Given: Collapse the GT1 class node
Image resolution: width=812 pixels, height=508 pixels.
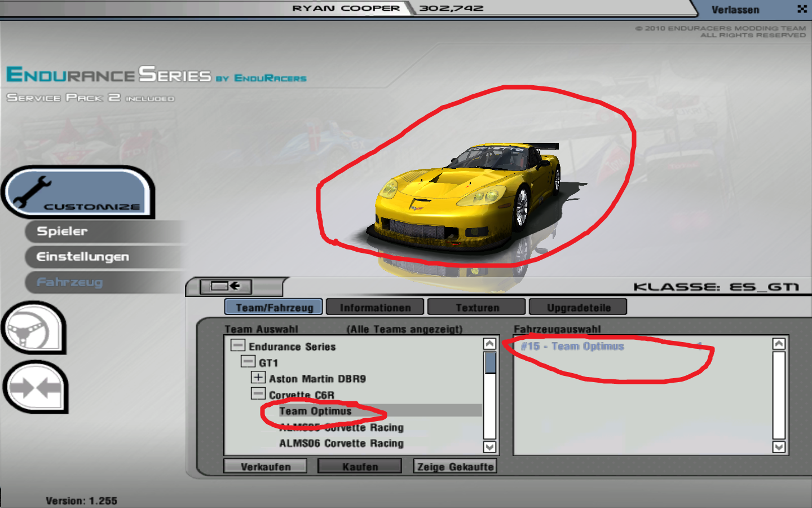Looking at the screenshot, I should pyautogui.click(x=248, y=361).
